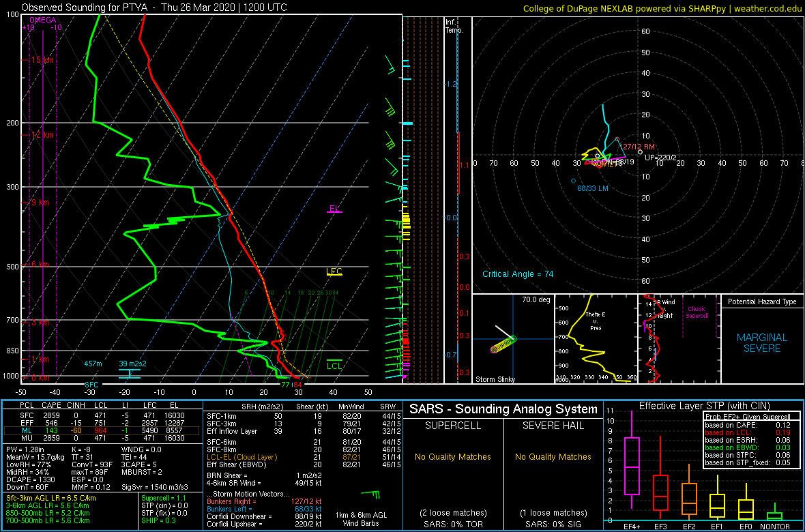Click the Theta-E v. Pres inset label
The height and width of the screenshot is (532, 805).
596,321
